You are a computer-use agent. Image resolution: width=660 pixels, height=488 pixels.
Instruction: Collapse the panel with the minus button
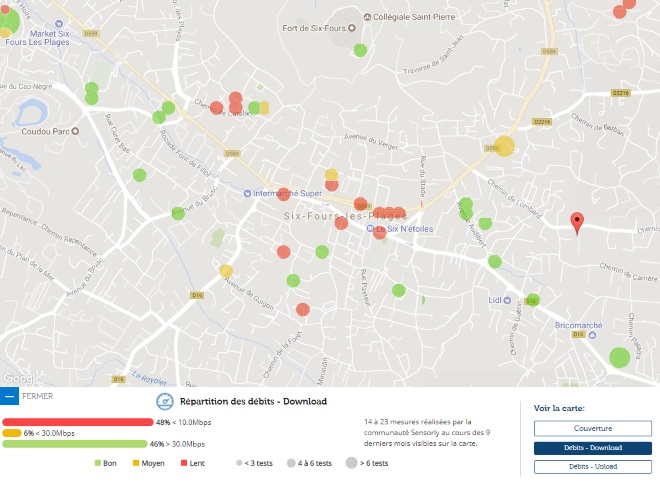9,396
